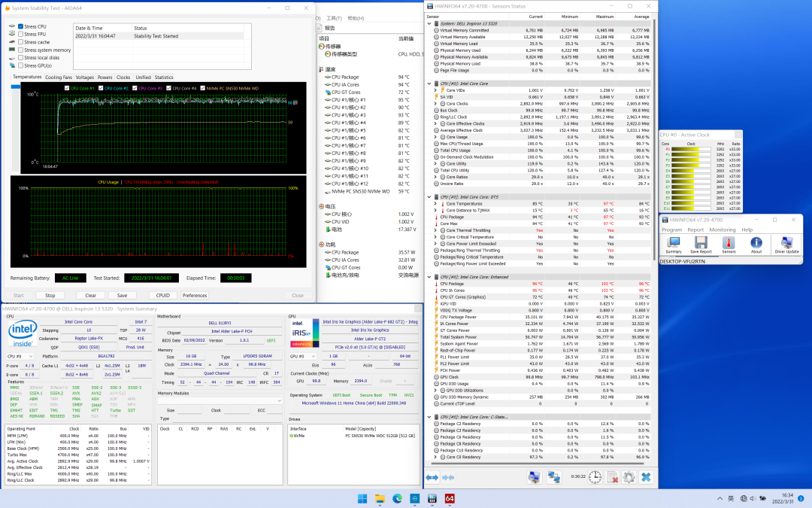This screenshot has height=508, width=812.
Task: Click Save button in stability test
Action: [x=123, y=296]
